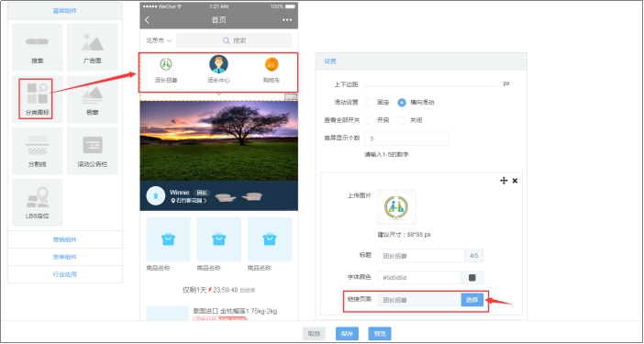Image resolution: width=644 pixels, height=344 pixels.
Task: Click the Winnie name text
Action: (180, 192)
